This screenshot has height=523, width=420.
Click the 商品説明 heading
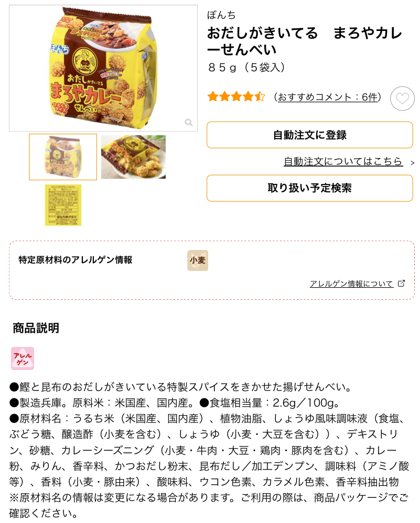36,328
